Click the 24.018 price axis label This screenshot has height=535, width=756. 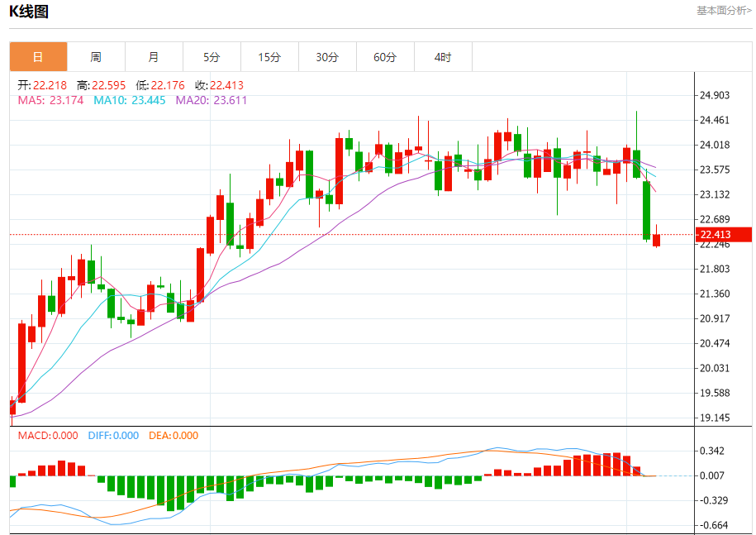(715, 145)
